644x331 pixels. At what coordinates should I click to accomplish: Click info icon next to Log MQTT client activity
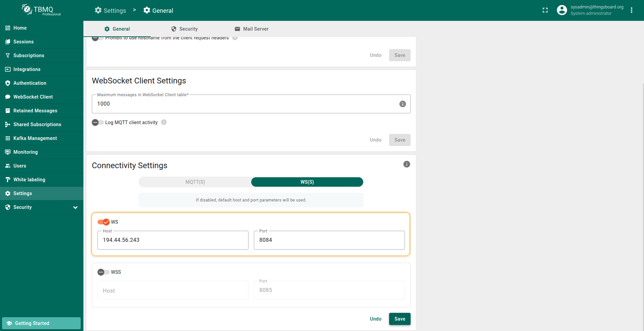(x=164, y=122)
